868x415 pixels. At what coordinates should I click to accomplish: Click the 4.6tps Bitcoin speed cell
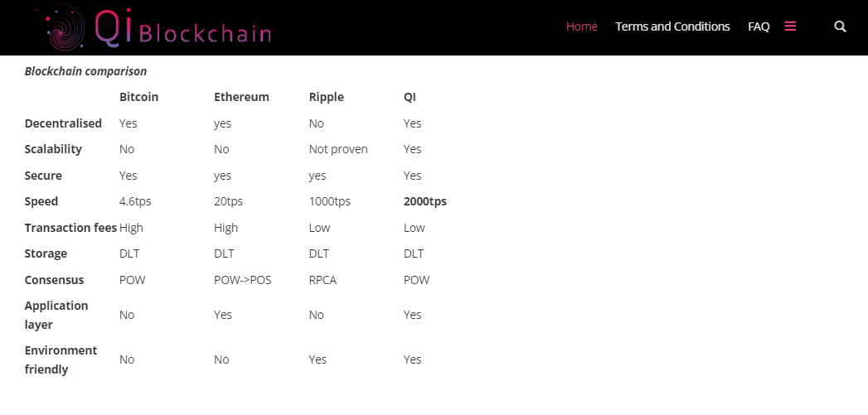click(x=135, y=201)
